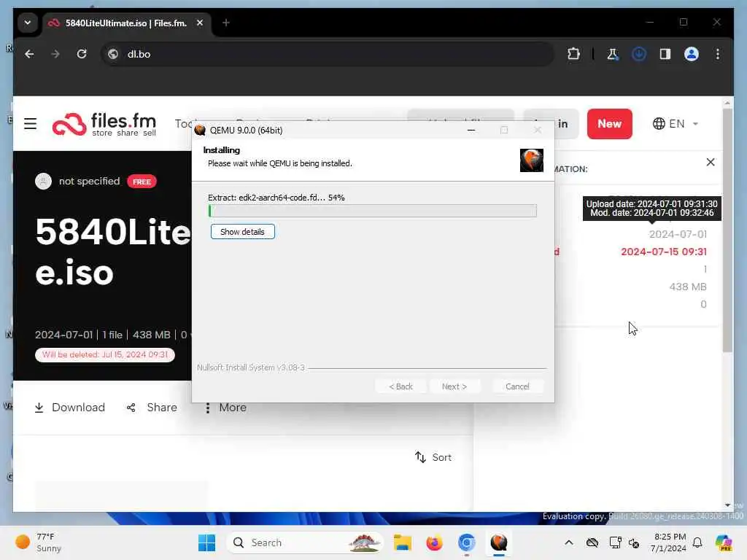Open the notifications bell in taskbar
Viewport: 747px width, 560px height.
[697, 542]
